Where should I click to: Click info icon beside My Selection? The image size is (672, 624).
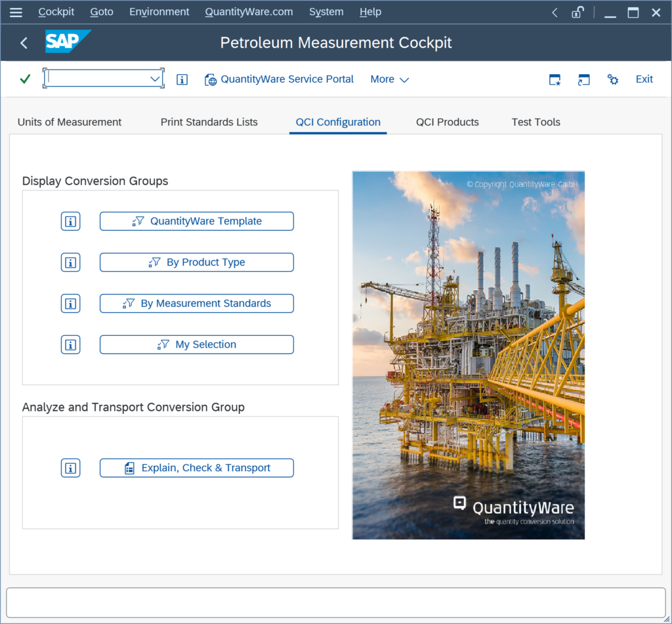point(71,344)
